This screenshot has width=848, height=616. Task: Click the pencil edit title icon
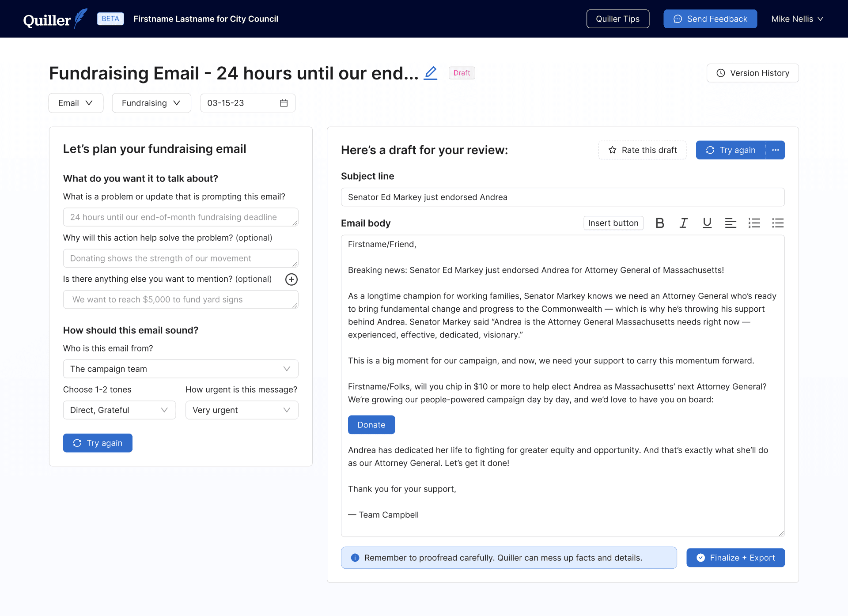430,73
